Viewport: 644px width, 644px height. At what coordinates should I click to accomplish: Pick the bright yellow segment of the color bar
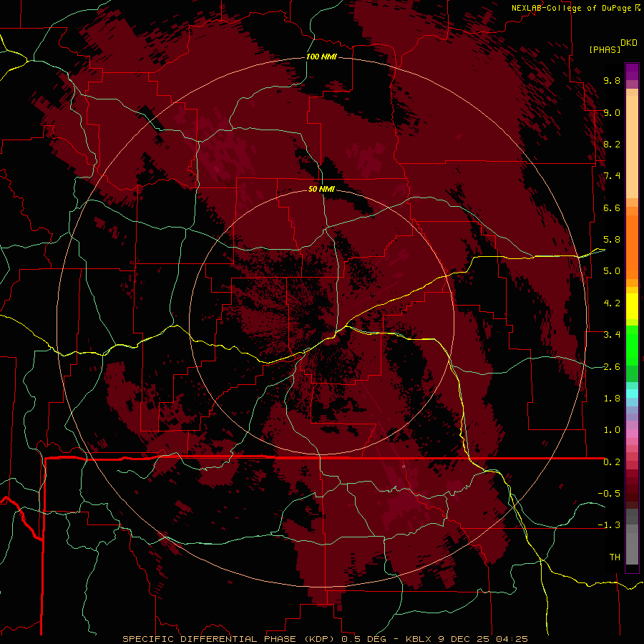click(x=632, y=306)
